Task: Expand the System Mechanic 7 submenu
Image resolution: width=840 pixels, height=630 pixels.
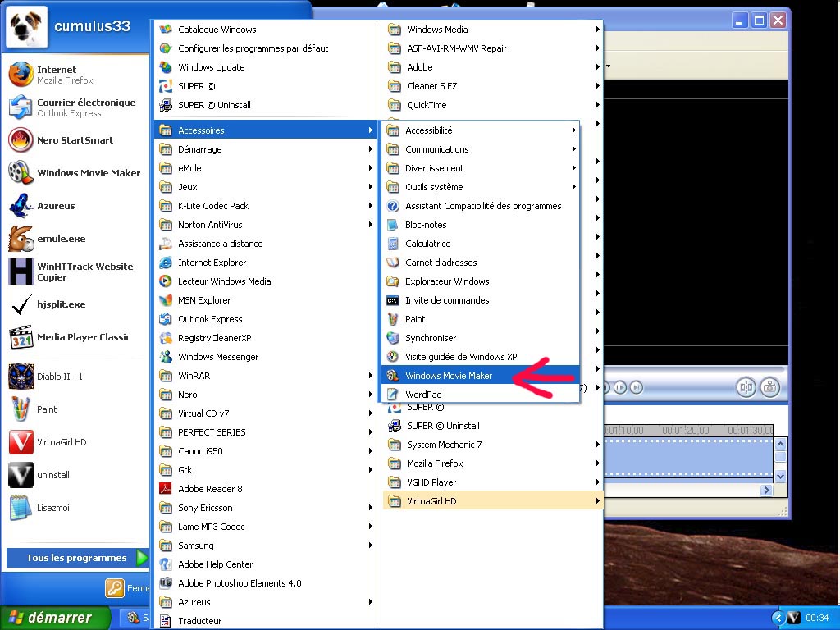Action: 493,445
